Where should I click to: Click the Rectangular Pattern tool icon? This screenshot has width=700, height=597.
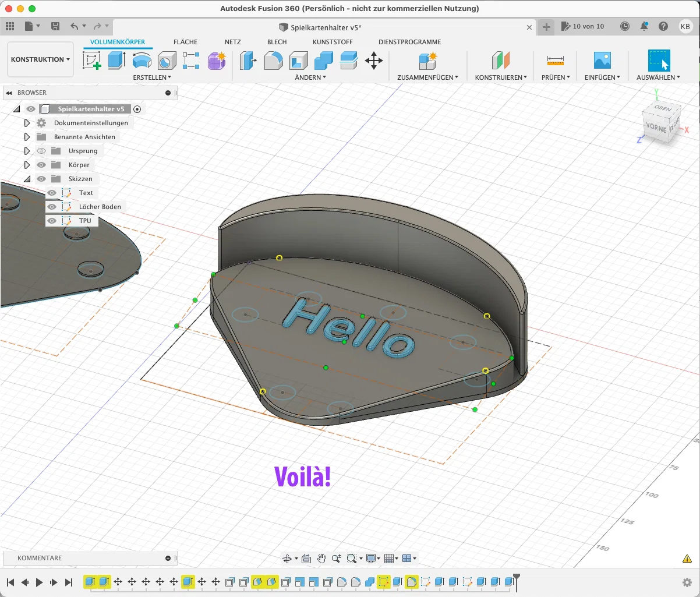click(x=191, y=61)
